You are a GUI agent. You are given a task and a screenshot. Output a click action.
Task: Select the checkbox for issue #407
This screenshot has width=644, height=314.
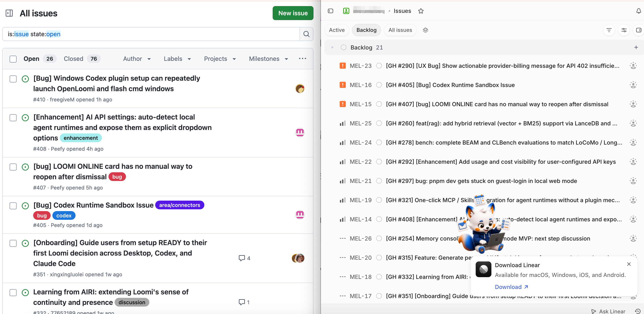click(x=13, y=167)
